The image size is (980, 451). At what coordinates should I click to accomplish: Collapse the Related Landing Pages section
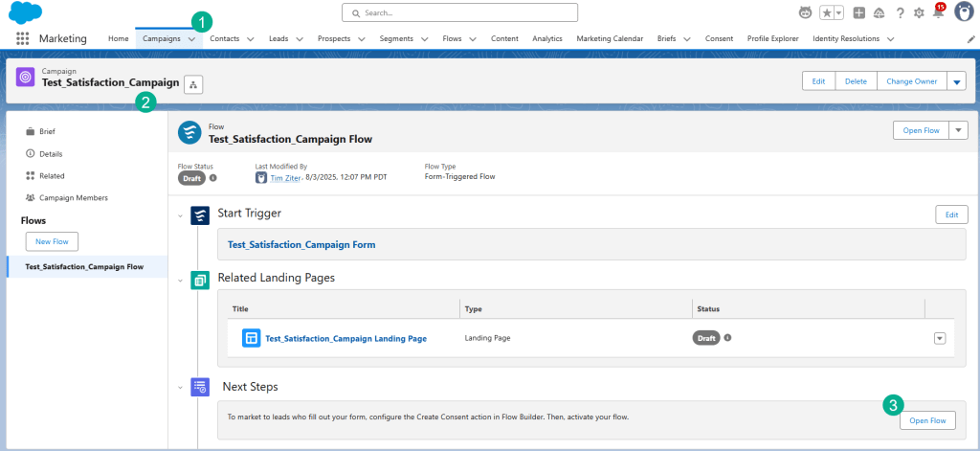coord(179,281)
